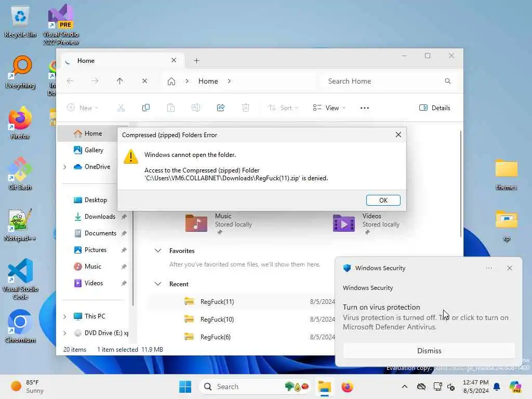Open the Sort dropdown
The image size is (532, 399).
pyautogui.click(x=283, y=108)
